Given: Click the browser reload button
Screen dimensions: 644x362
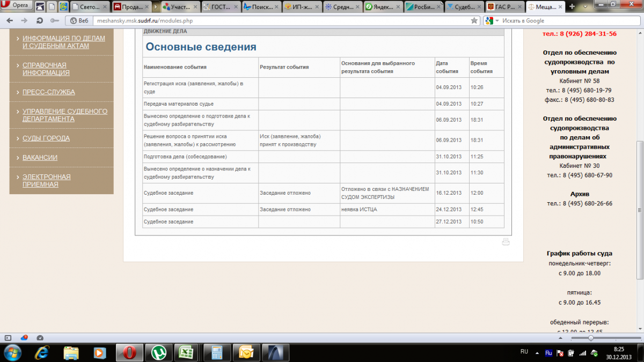Looking at the screenshot, I should pyautogui.click(x=40, y=20).
